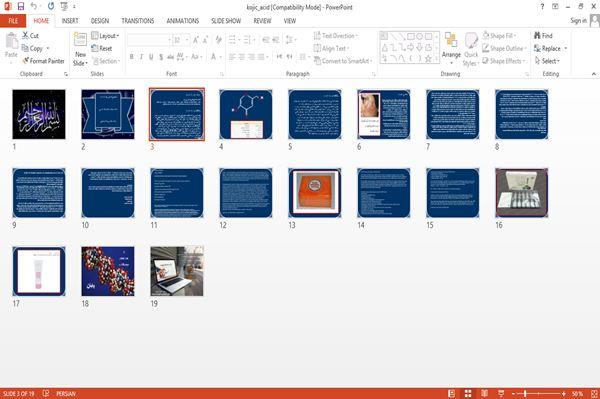Viewport: 600px width, 399px height.
Task: Click the Find icon in Editing group
Action: (x=543, y=36)
